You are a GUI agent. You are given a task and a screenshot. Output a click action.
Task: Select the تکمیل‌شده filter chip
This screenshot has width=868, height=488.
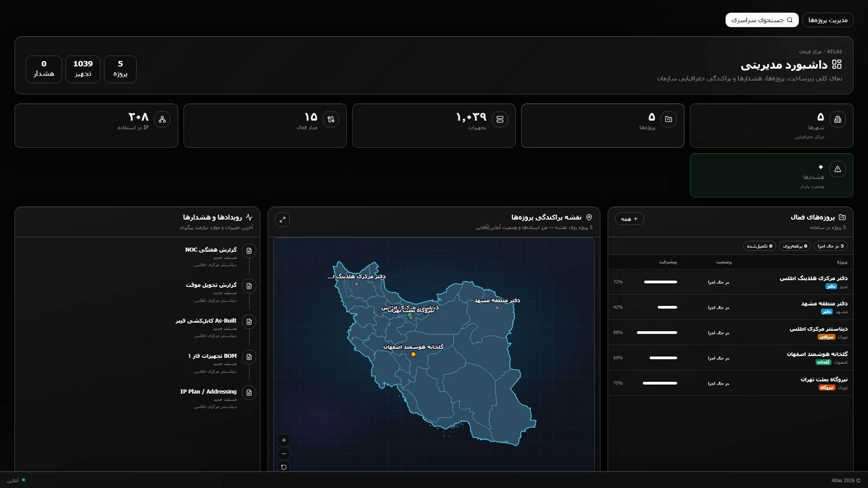coord(759,246)
